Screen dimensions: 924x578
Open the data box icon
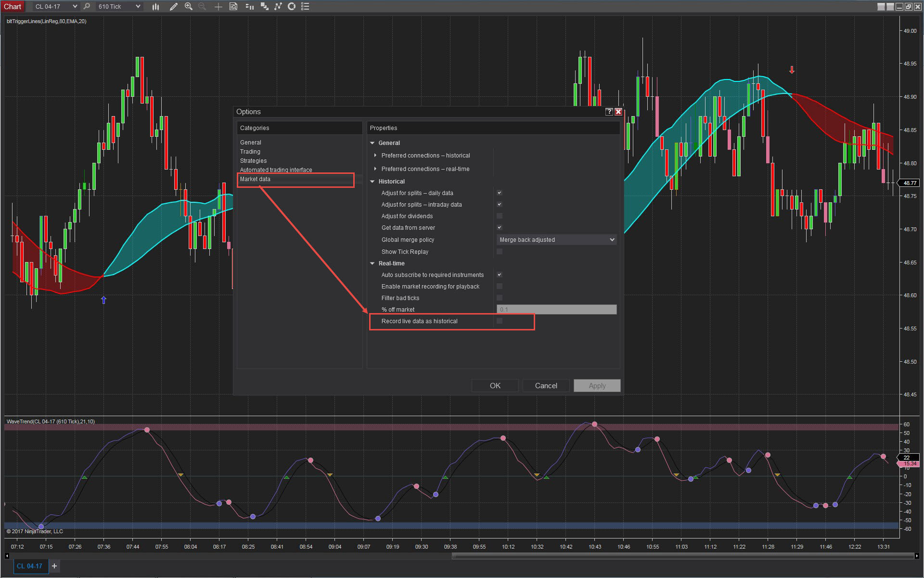(x=233, y=7)
